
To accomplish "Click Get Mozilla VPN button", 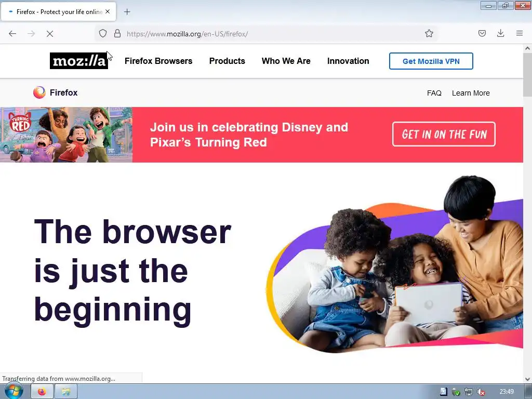I will [x=431, y=61].
